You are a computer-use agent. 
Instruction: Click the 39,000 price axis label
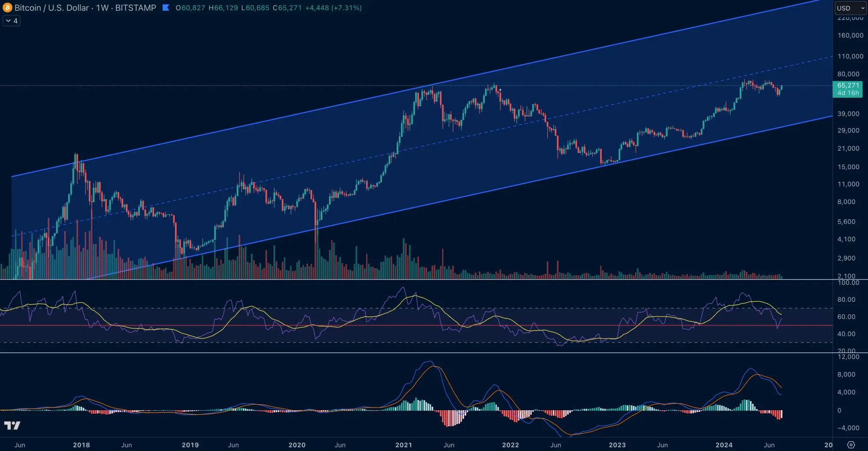[848, 114]
